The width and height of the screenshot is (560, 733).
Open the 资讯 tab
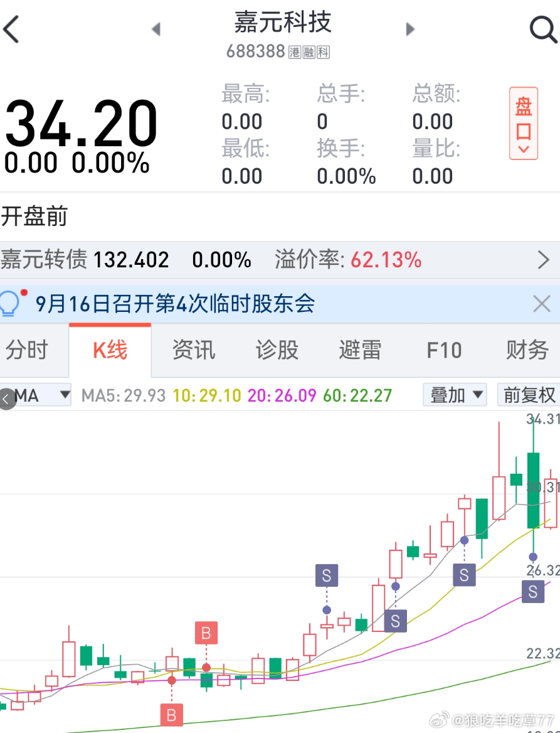click(x=193, y=350)
